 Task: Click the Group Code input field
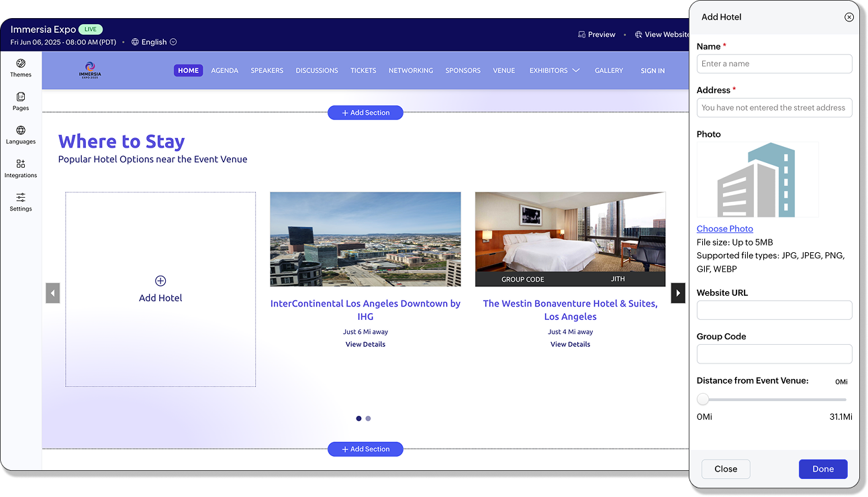(x=775, y=354)
